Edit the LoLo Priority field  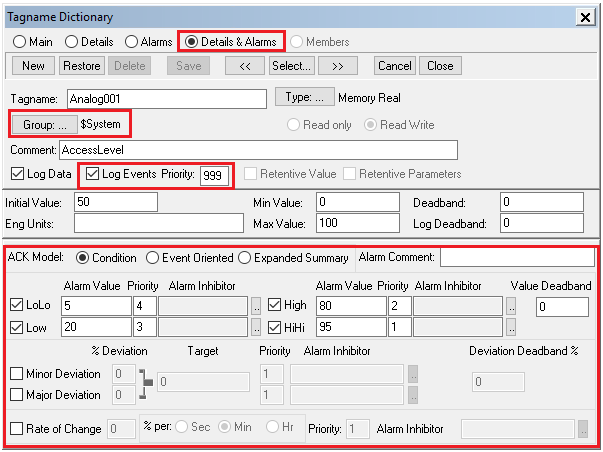(x=145, y=306)
